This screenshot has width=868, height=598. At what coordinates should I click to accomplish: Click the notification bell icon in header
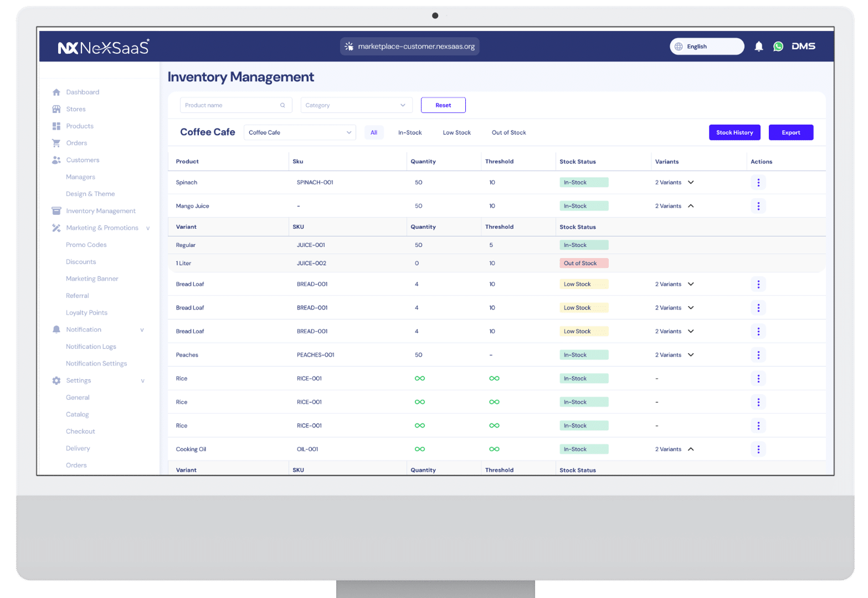click(x=758, y=47)
